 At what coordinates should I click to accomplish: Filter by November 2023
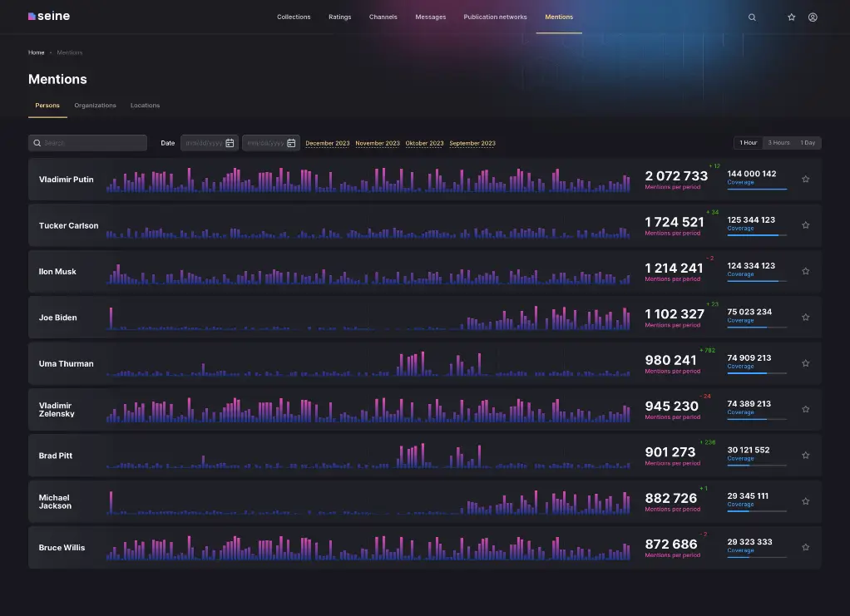click(378, 144)
